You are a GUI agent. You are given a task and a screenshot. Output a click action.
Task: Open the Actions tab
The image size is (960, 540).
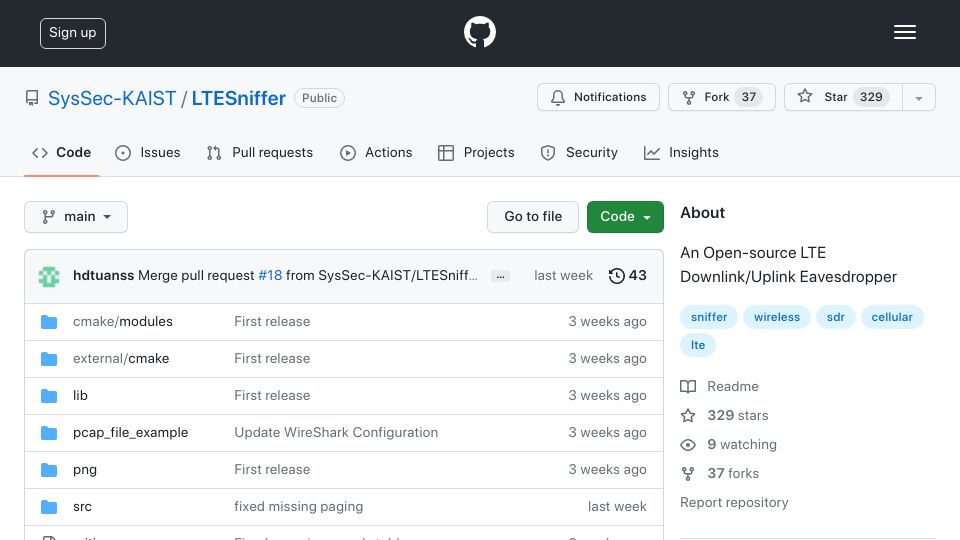[376, 152]
